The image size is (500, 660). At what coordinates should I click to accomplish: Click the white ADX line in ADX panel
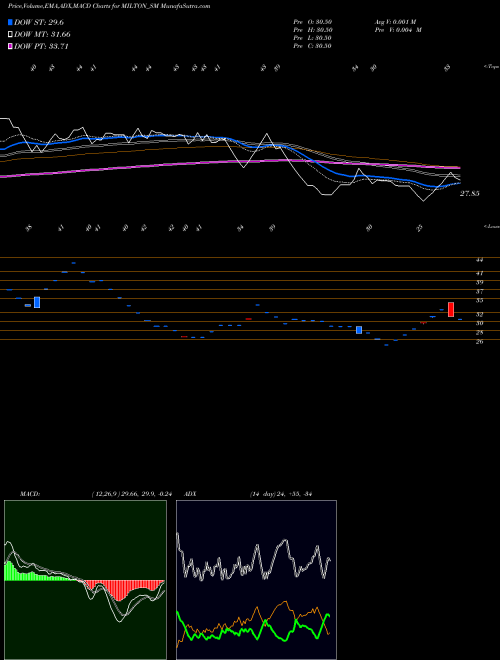(253, 558)
